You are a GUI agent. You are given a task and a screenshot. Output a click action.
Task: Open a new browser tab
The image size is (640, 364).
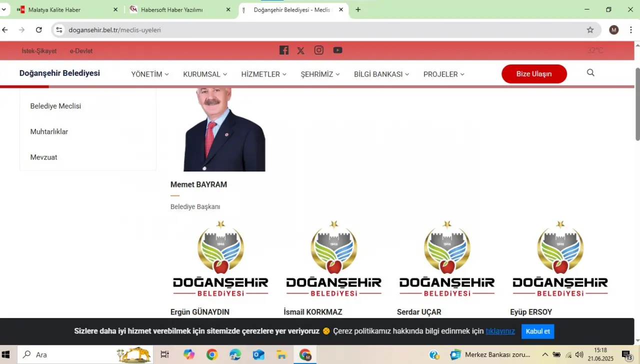coord(358,9)
